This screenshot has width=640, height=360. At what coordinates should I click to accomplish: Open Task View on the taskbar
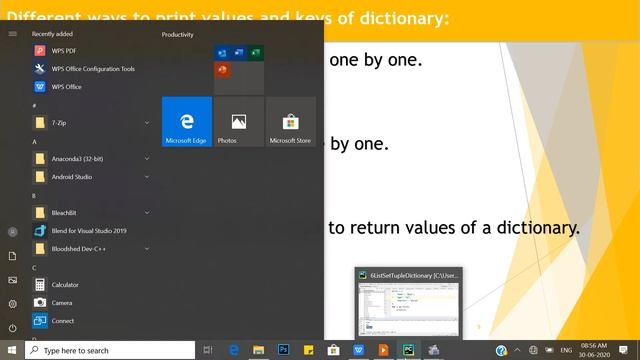click(208, 350)
